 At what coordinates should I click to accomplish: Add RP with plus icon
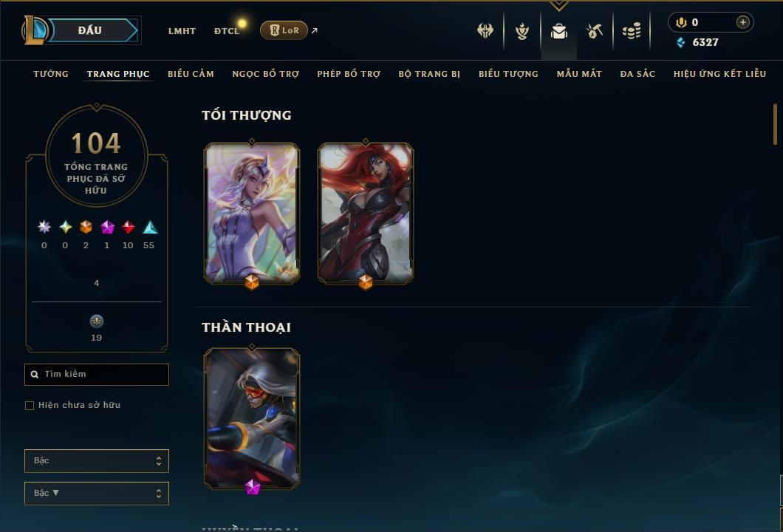click(742, 22)
